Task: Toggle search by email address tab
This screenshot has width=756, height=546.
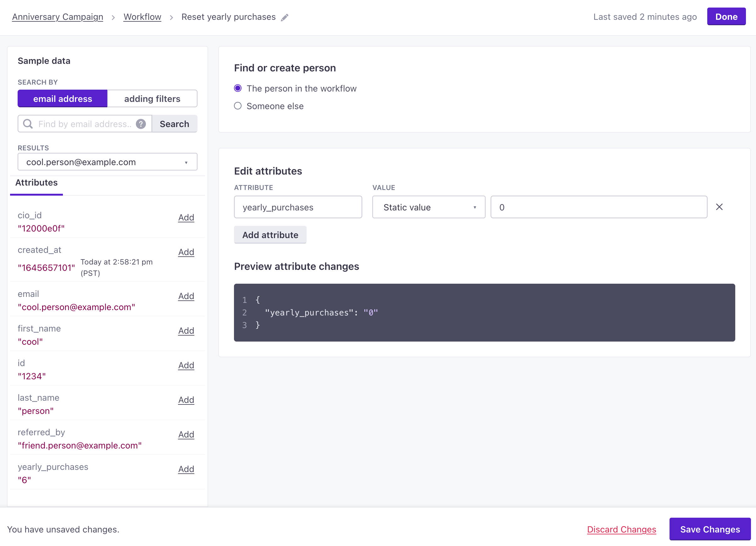Action: (63, 99)
